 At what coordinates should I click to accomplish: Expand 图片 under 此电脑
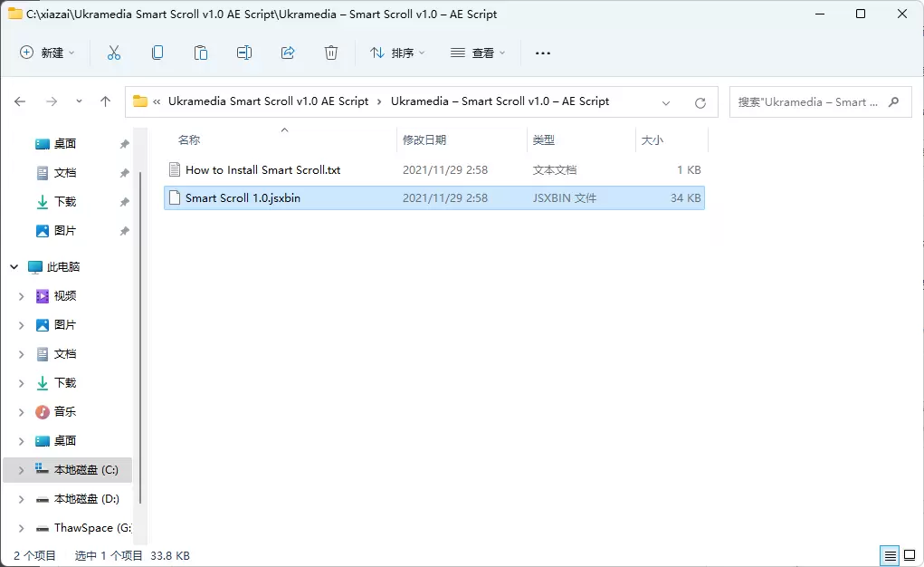(21, 325)
